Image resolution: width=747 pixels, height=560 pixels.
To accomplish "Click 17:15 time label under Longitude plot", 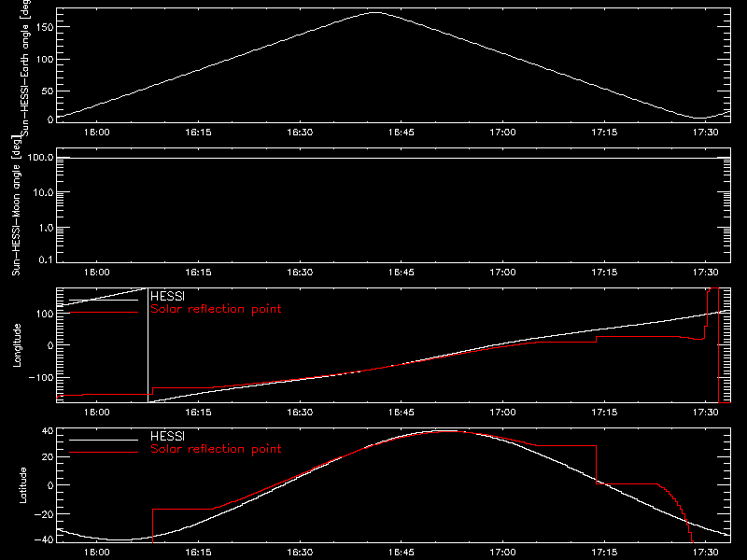I will pos(604,413).
